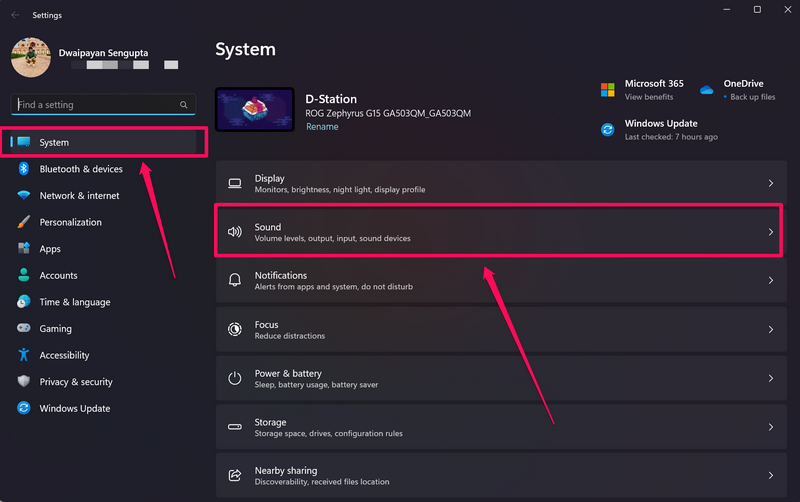Image resolution: width=800 pixels, height=502 pixels.
Task: Open Network & internet via its Wi-Fi icon
Action: click(x=24, y=196)
